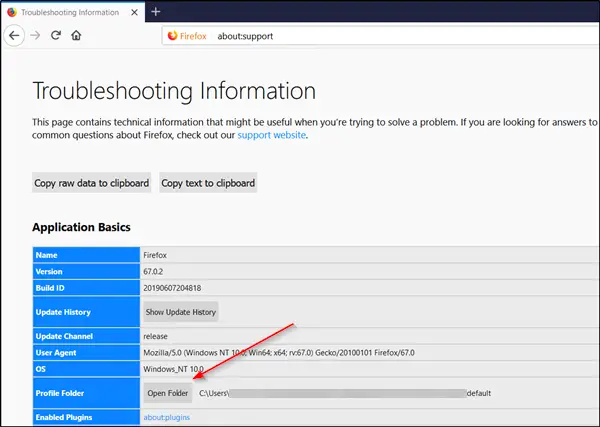Image resolution: width=600 pixels, height=427 pixels.
Task: Click the Forward arrow button
Action: pos(35,36)
